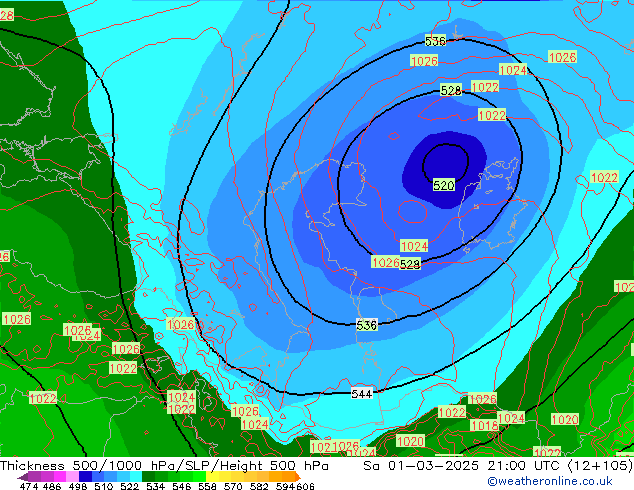Click the '544' height contour label
This screenshot has width=634, height=490.
361,394
